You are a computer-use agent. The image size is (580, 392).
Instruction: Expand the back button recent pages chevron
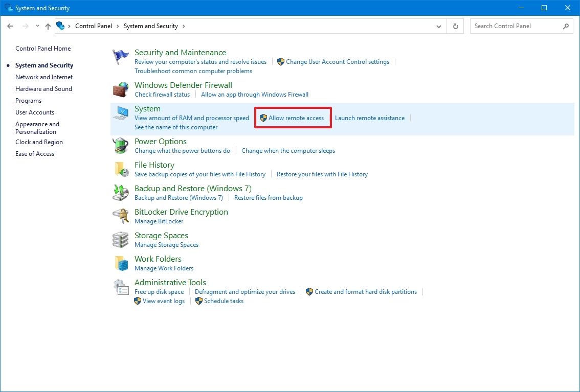click(x=37, y=26)
